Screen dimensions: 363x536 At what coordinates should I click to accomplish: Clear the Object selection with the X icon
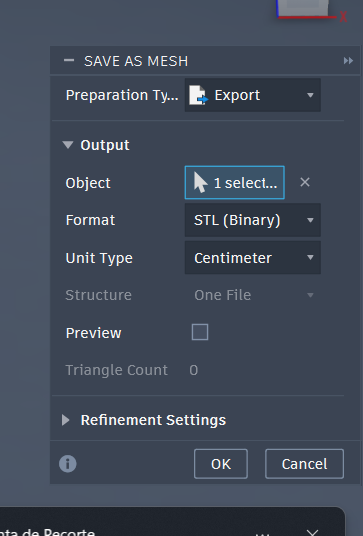(x=305, y=182)
